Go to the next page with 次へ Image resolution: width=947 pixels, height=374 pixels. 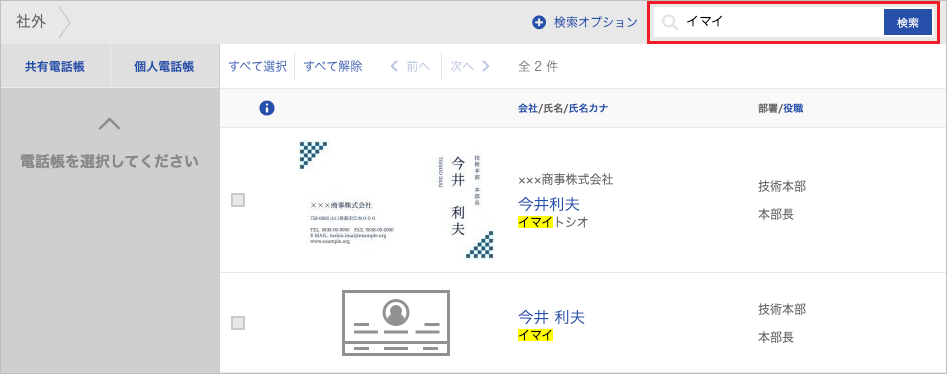(470, 66)
